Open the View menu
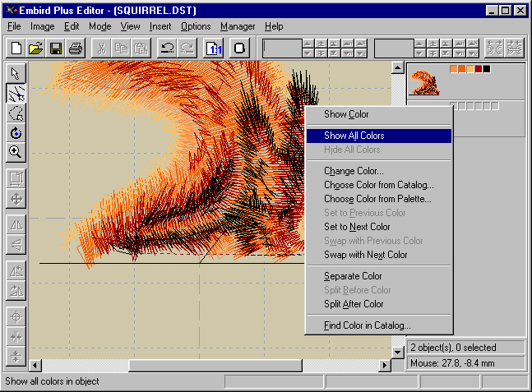Image resolution: width=532 pixels, height=392 pixels. (130, 26)
